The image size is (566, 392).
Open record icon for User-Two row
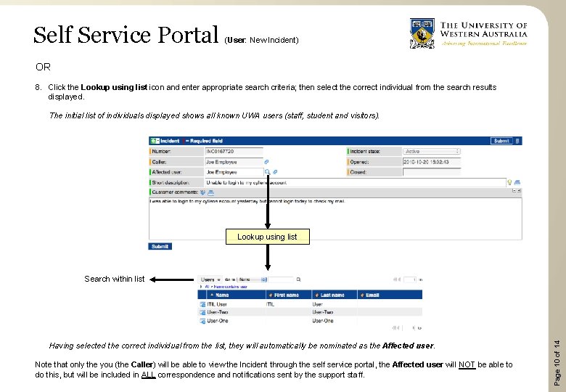[202, 313]
